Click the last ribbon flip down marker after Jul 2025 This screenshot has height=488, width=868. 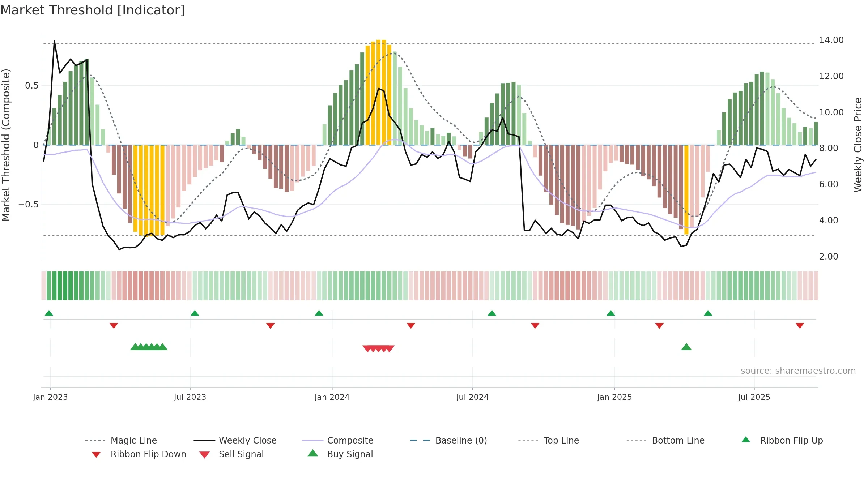(x=800, y=326)
